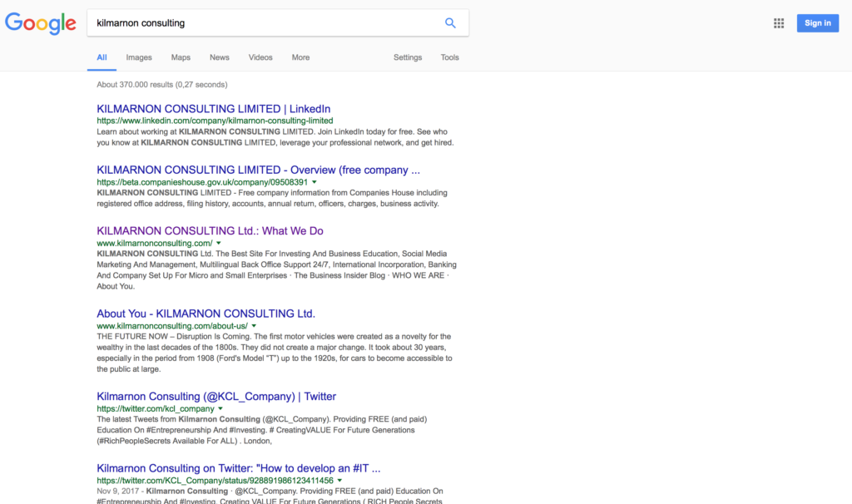Select the All tab
This screenshot has height=504, width=852.
[x=102, y=57]
